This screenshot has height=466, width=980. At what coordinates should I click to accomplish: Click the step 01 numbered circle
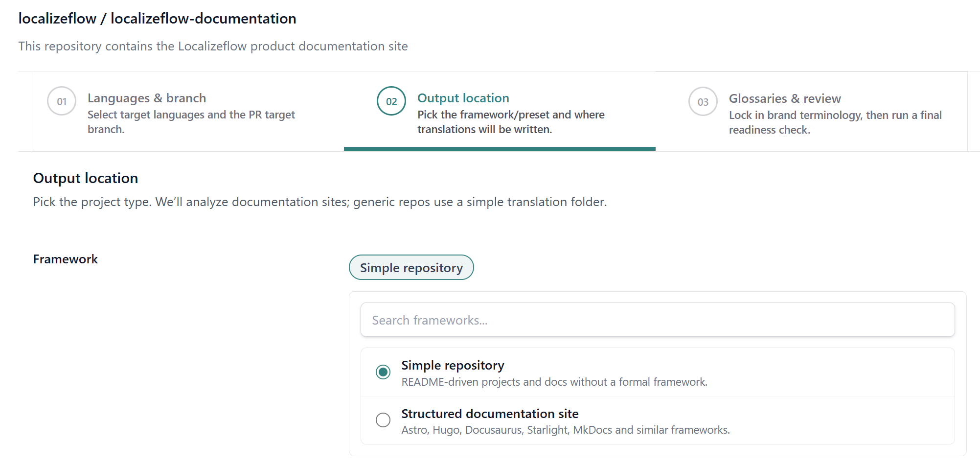tap(61, 101)
